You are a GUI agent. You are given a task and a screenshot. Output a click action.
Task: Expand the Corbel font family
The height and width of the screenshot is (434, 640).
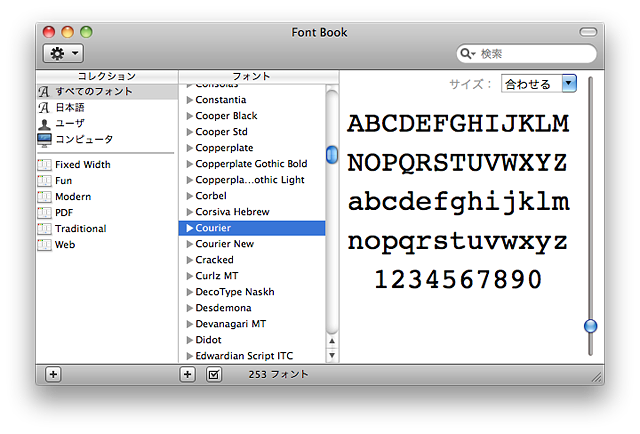(189, 196)
